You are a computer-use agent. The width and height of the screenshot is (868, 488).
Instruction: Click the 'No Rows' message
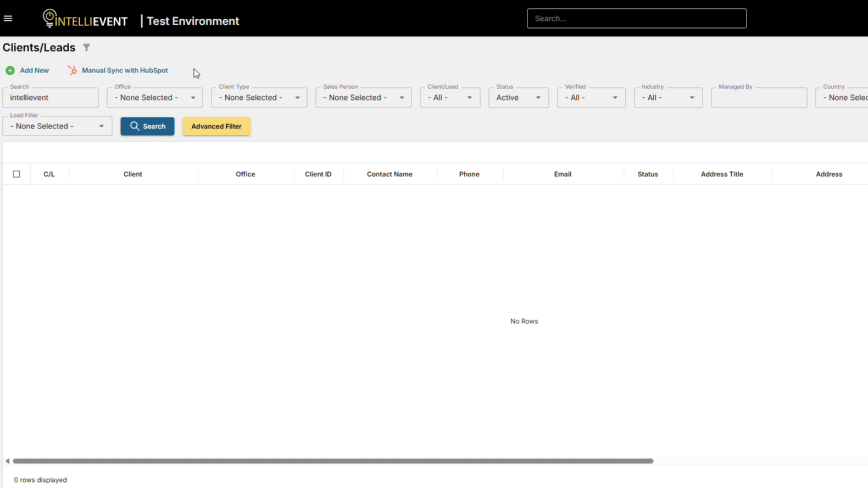(524, 322)
